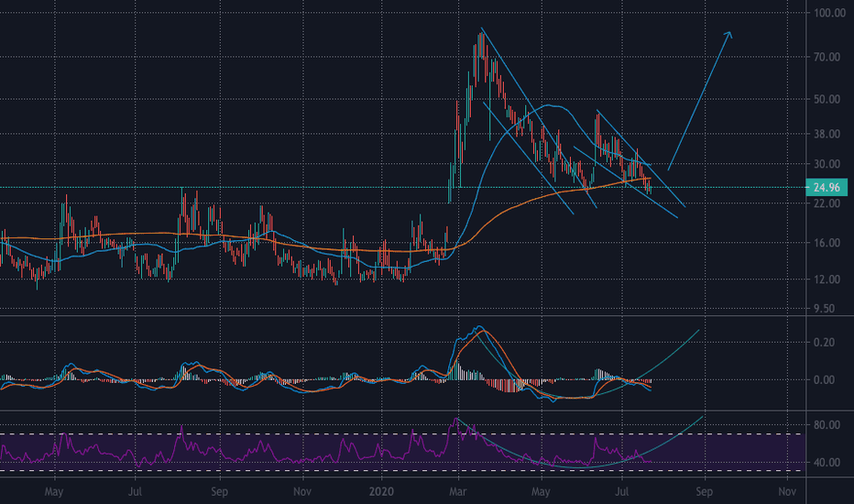Click the Mar time axis label
Viewport: 854px width, 504px height.
[x=457, y=491]
